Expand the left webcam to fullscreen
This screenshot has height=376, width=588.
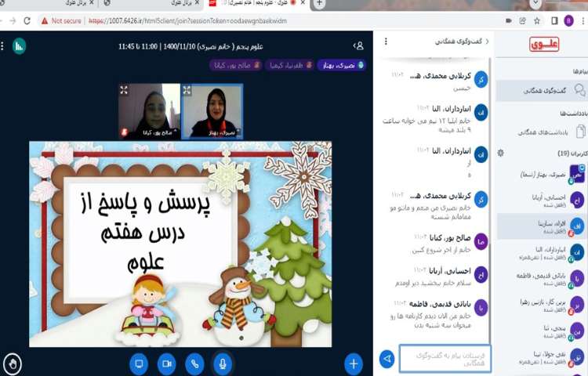[x=124, y=90]
